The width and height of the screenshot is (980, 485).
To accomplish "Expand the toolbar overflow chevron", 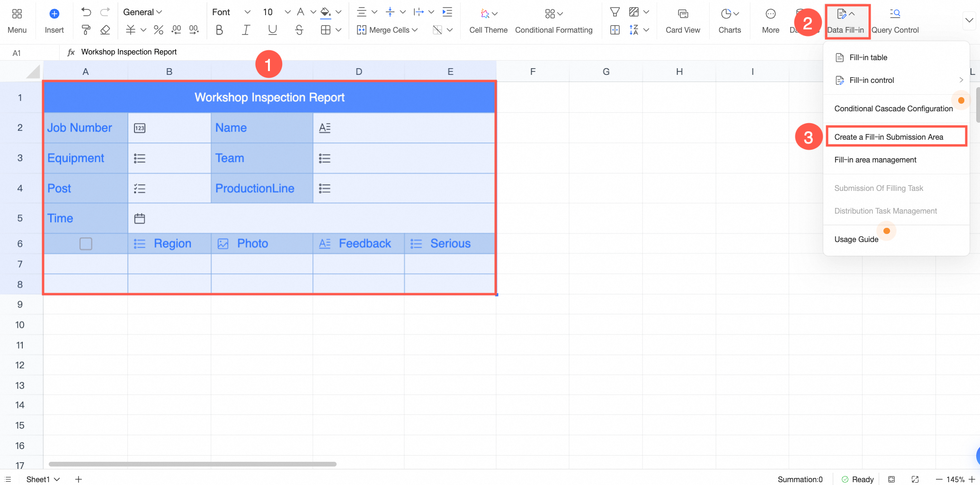I will 969,20.
